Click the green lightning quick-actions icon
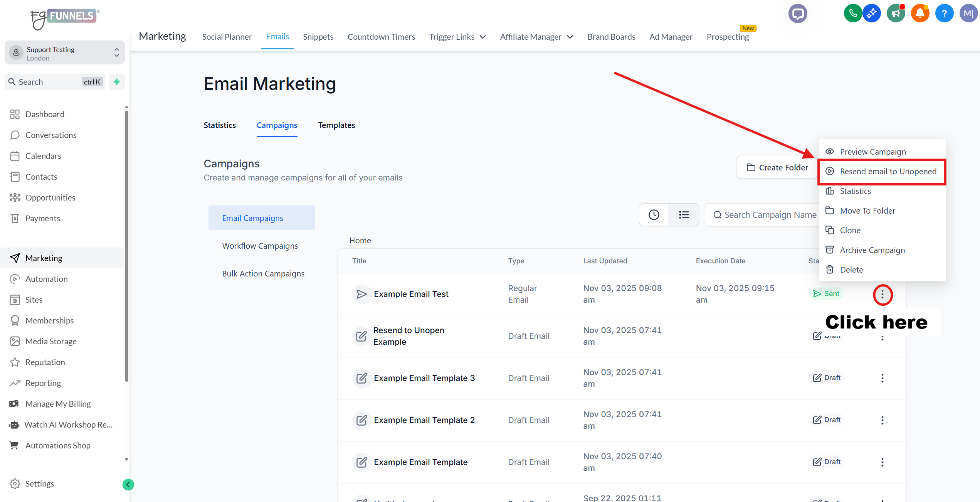The width and height of the screenshot is (980, 502). point(117,82)
